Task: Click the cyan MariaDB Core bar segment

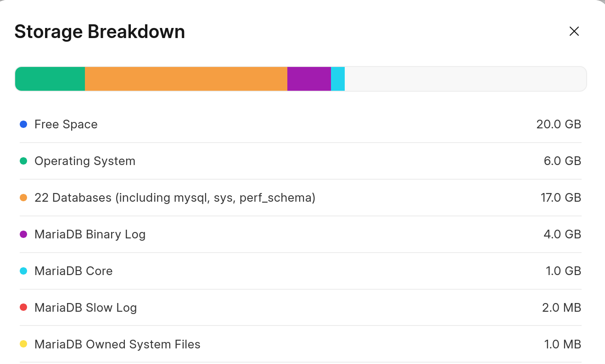Action: 338,79
